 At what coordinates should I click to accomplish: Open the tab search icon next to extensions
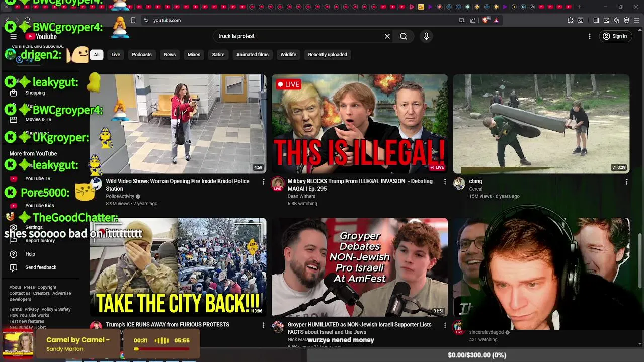pyautogui.click(x=580, y=20)
